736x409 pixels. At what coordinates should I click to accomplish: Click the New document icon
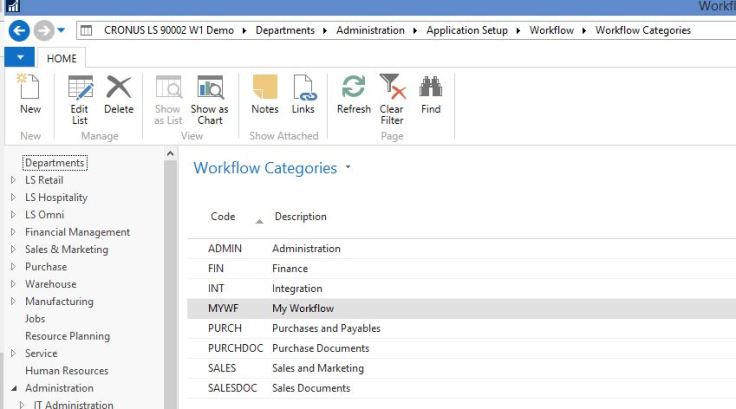(x=29, y=87)
